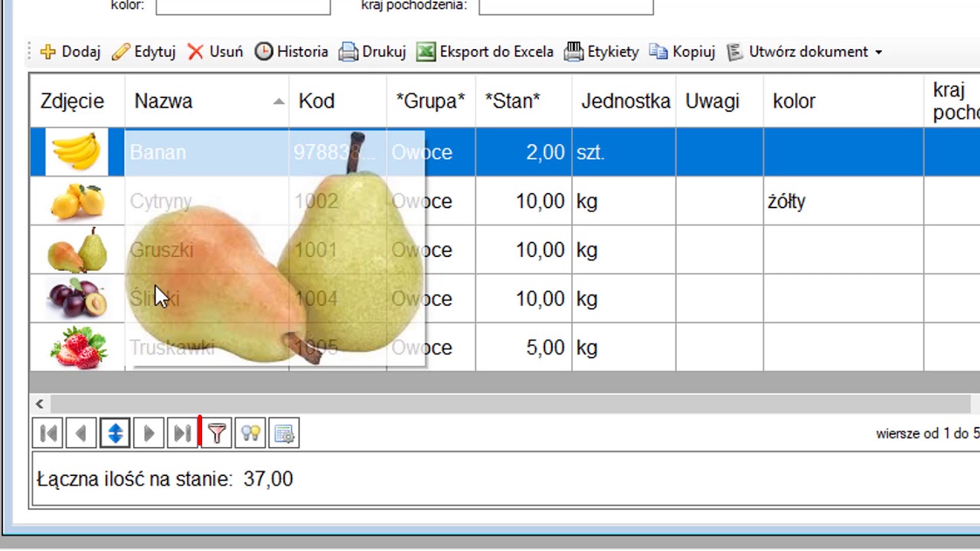Viewport: 980px width, 551px height.
Task: Click the blue up-down navigation arrows button
Action: (x=115, y=434)
